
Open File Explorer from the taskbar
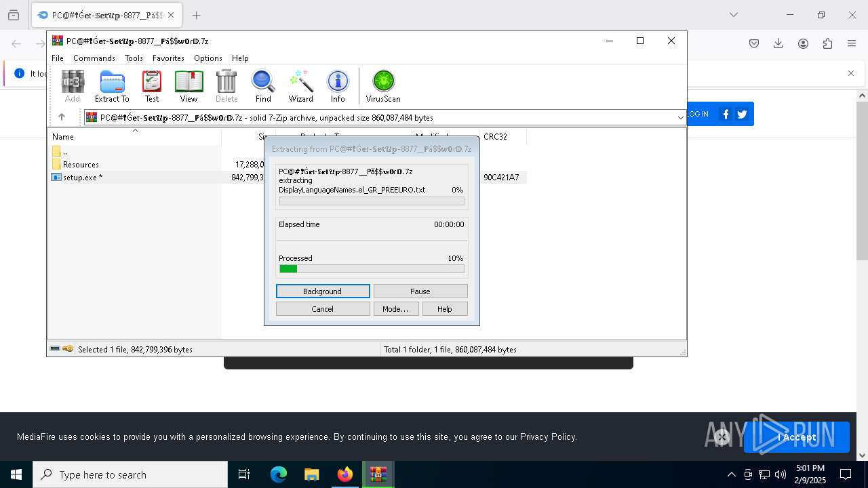point(311,474)
